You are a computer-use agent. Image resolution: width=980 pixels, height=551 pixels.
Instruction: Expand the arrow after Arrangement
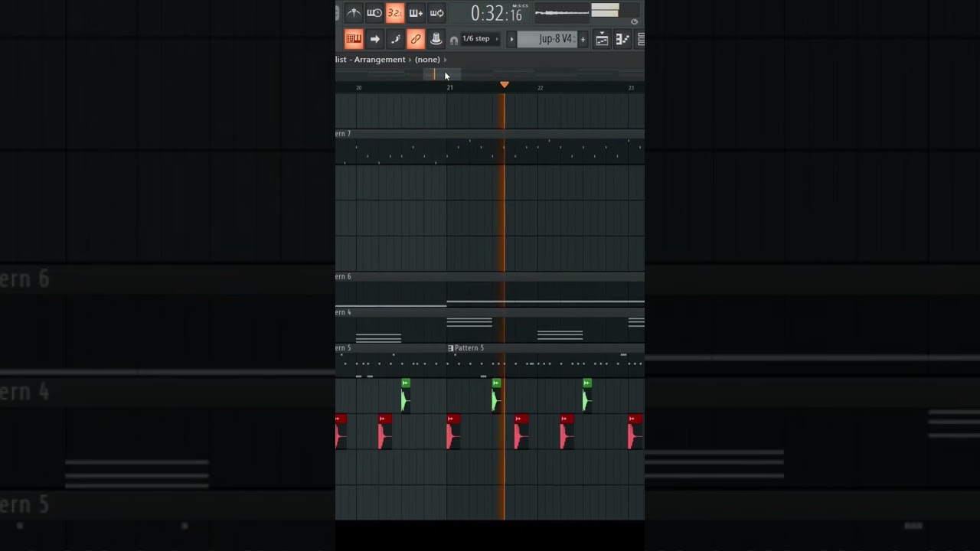(410, 60)
